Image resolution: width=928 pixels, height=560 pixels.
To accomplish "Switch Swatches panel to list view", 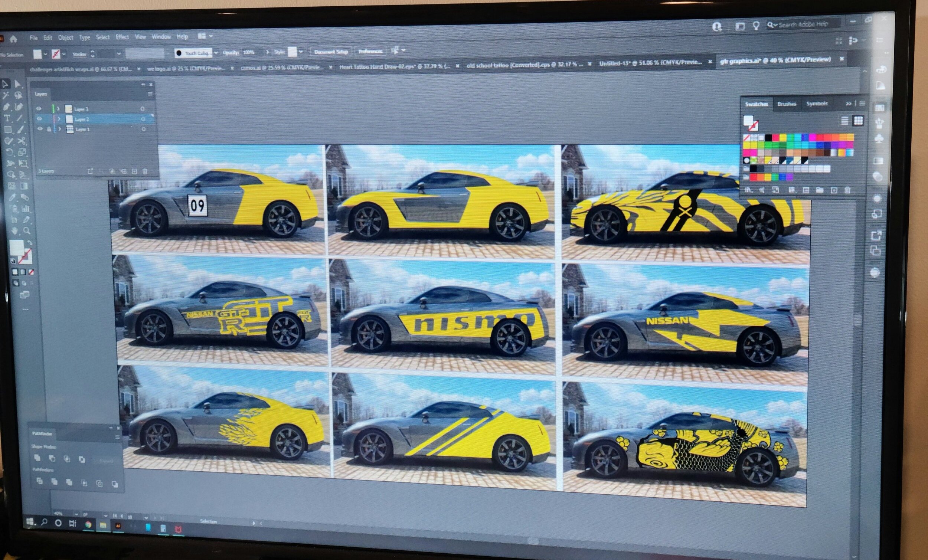I will (x=845, y=121).
